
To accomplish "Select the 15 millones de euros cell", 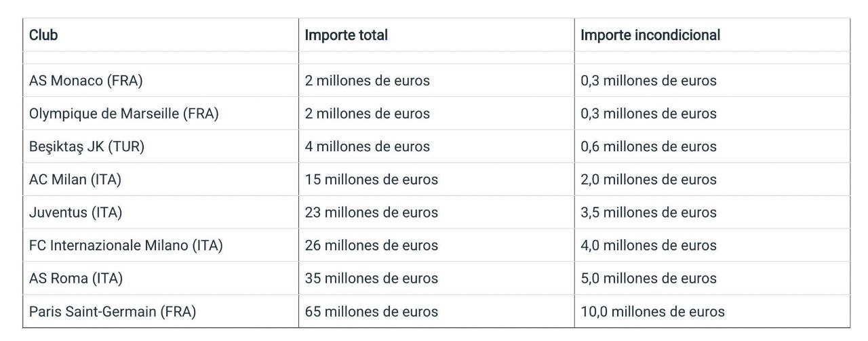I will 371,180.
